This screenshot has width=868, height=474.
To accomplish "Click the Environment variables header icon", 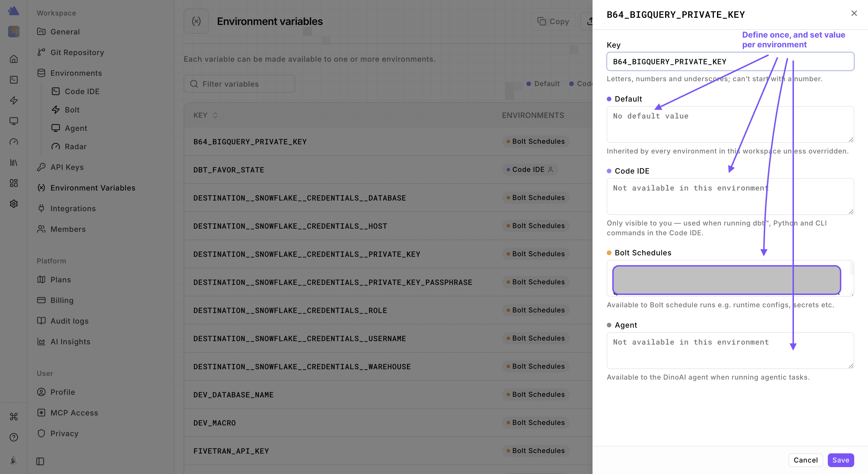I will click(x=196, y=21).
